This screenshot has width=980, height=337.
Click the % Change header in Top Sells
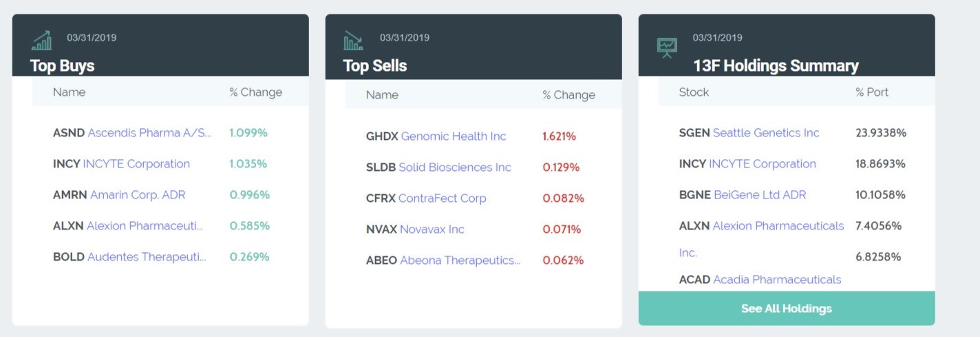(568, 95)
